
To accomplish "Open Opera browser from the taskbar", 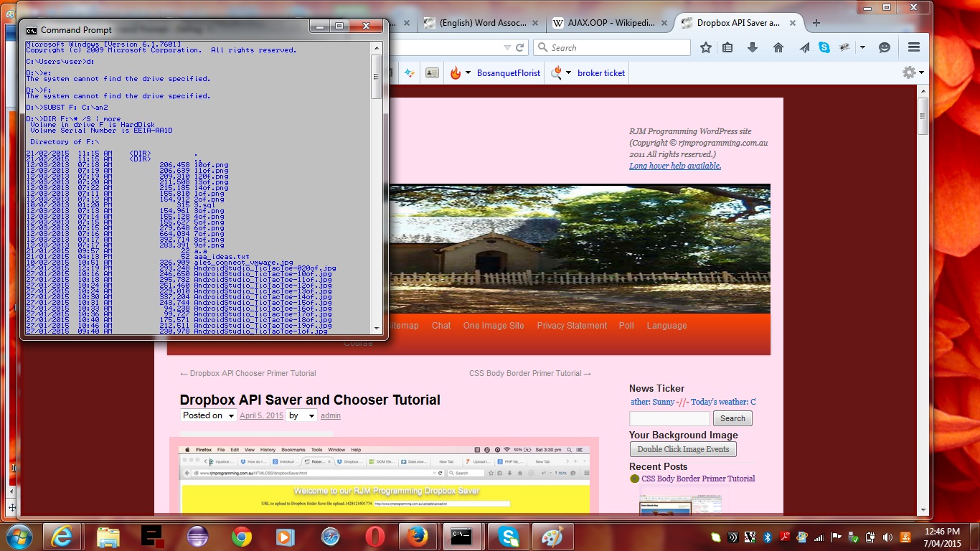I will pos(374,536).
